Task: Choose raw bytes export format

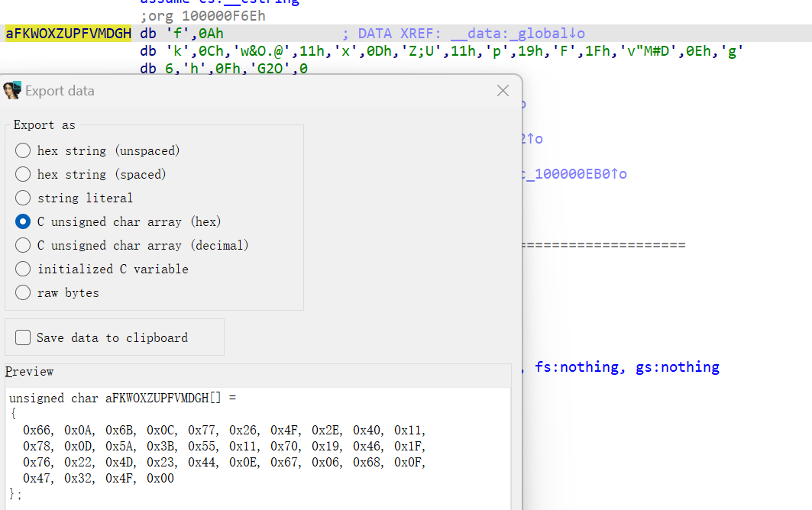Action: [24, 292]
